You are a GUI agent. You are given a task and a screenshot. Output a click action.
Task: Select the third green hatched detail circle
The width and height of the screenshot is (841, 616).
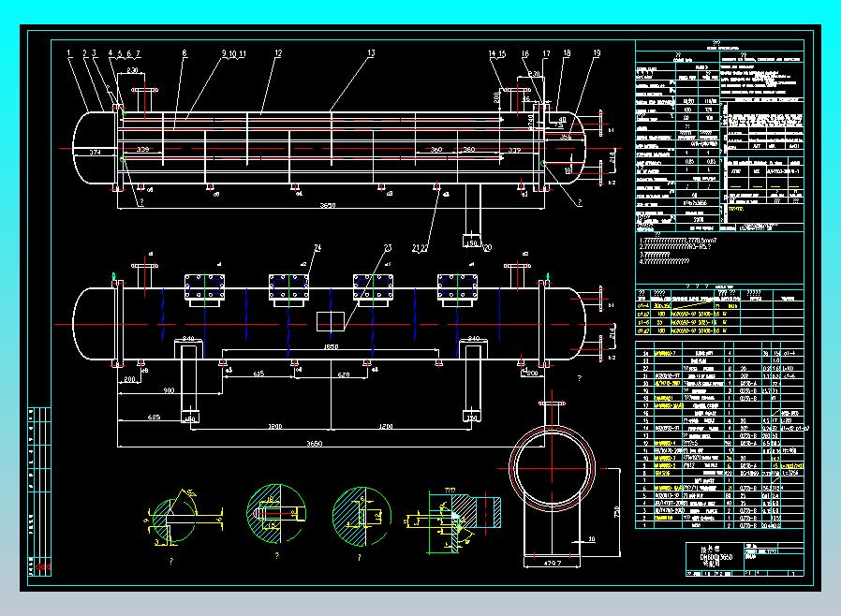[361, 516]
